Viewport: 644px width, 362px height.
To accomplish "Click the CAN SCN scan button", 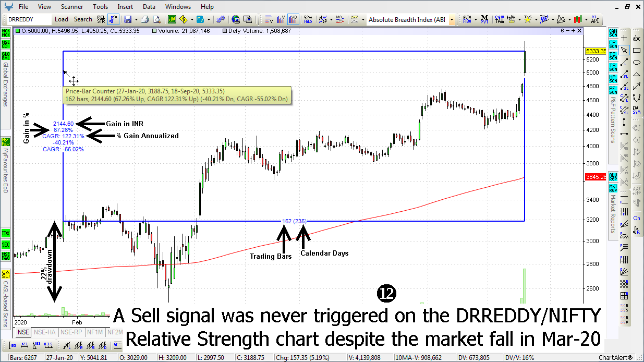I will point(613,33).
